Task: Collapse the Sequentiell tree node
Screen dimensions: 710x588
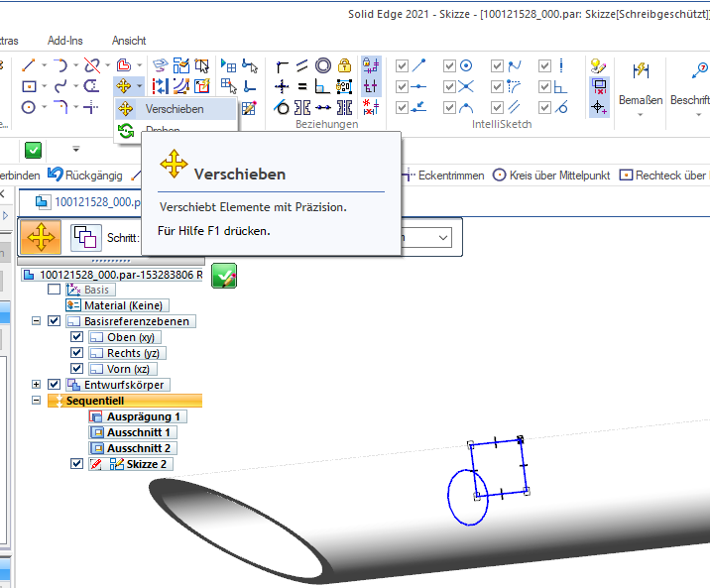Action: coord(37,401)
